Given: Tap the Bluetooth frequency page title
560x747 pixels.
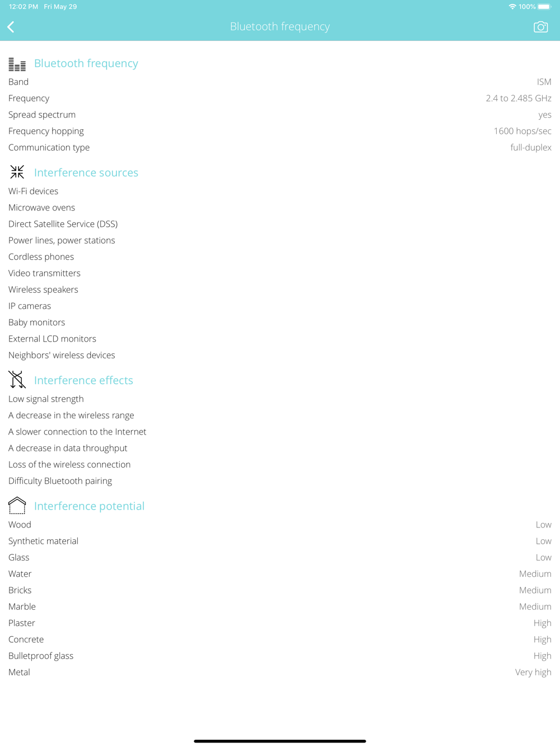Looking at the screenshot, I should (280, 26).
